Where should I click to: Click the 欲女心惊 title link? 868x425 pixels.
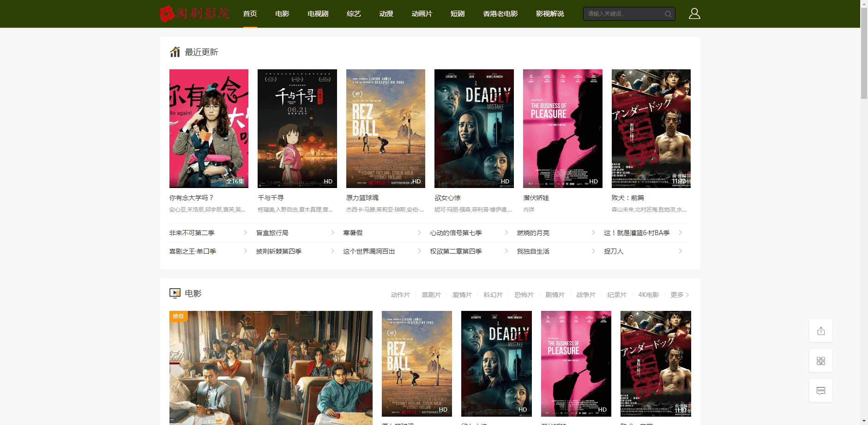point(447,198)
